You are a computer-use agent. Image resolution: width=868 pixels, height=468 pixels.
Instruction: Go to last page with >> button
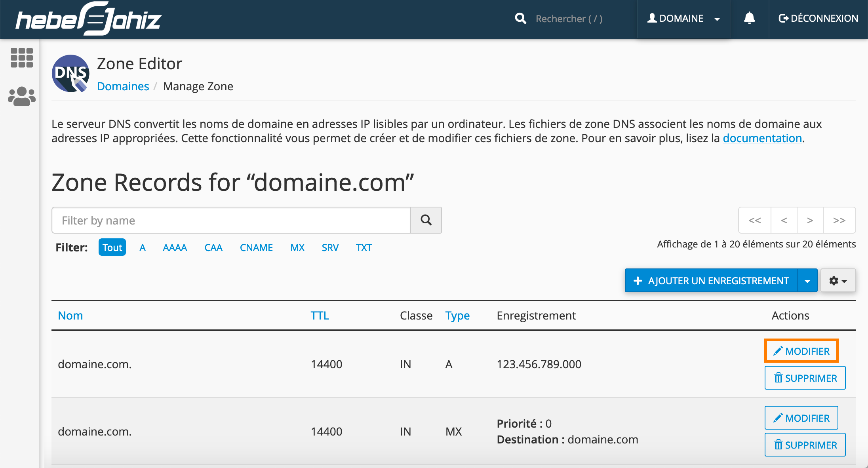coord(839,220)
